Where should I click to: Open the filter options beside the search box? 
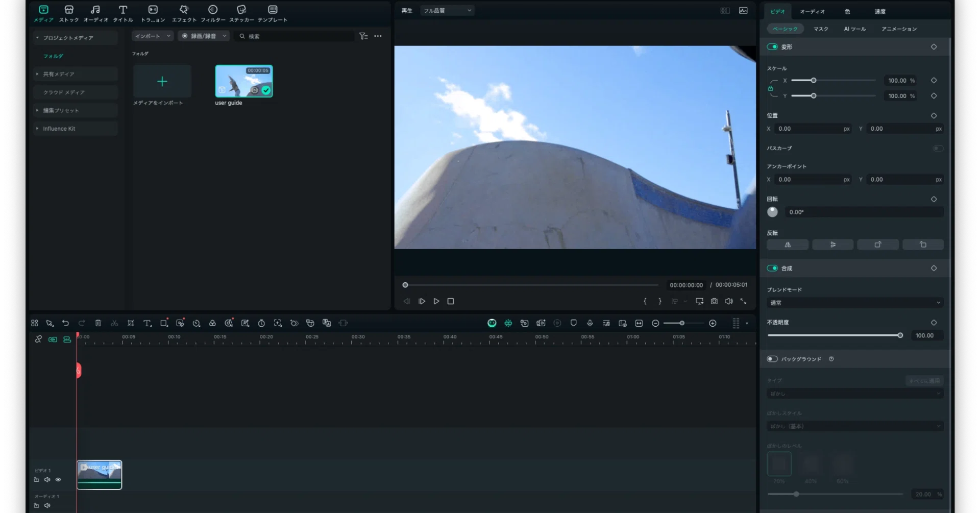click(363, 36)
